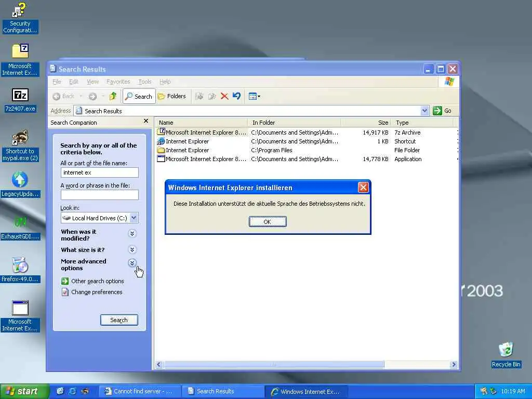Open the View menu

click(92, 82)
